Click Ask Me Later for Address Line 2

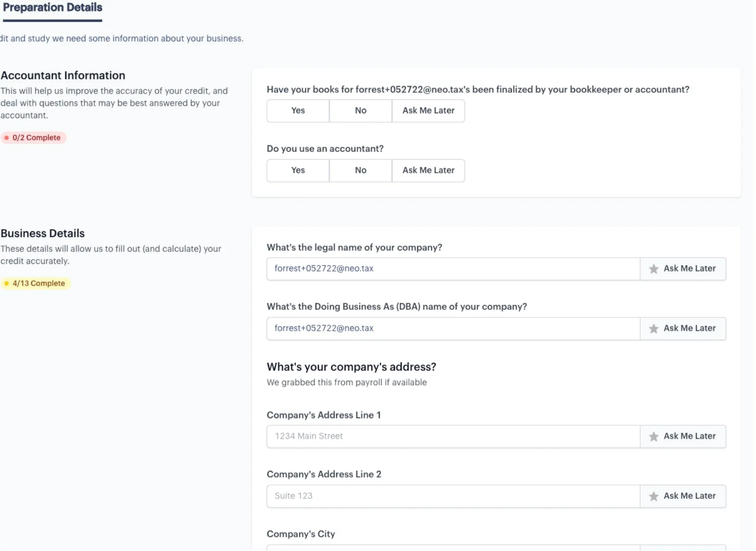[683, 496]
